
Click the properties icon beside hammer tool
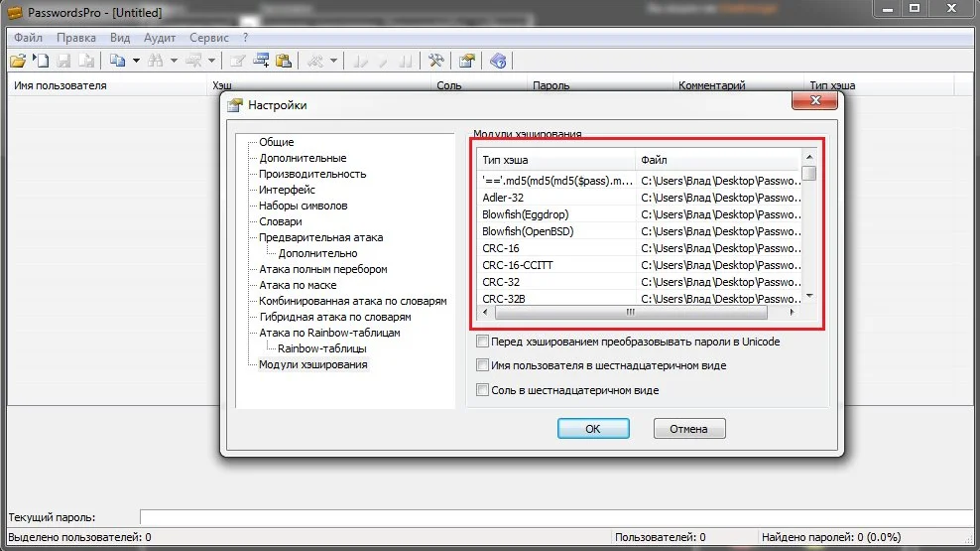466,61
